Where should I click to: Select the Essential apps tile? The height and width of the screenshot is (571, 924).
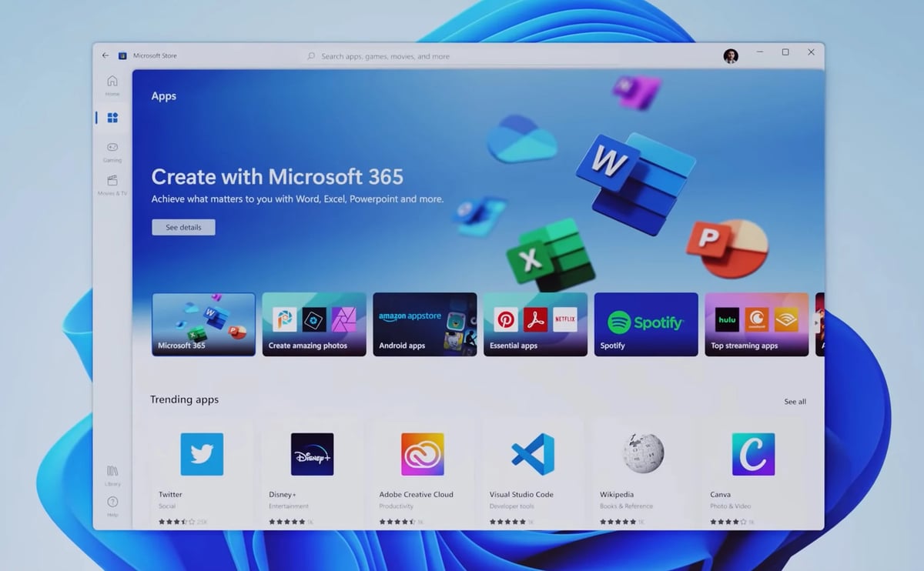(x=535, y=324)
